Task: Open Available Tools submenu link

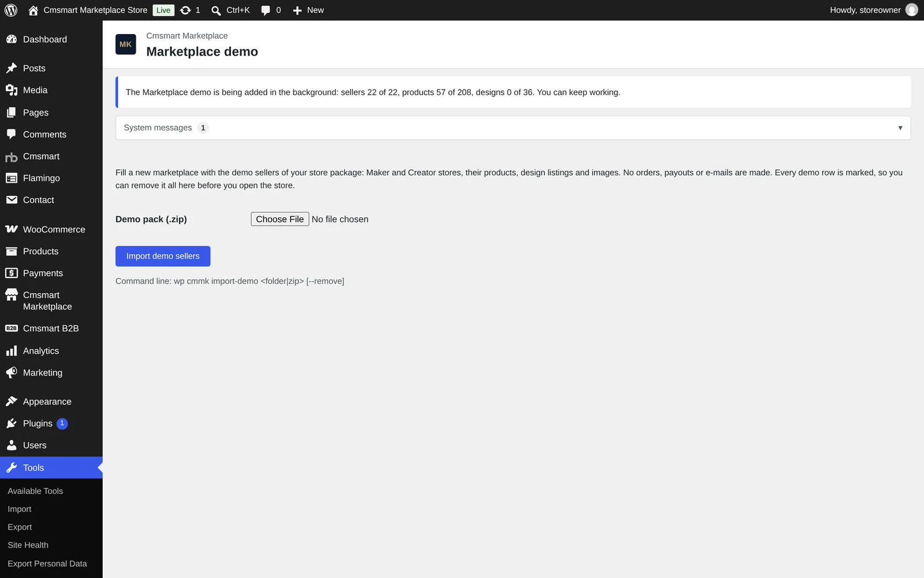Action: (35, 491)
